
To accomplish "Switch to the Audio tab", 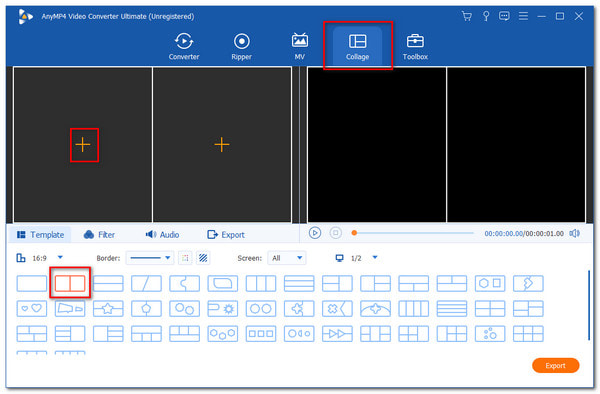I will pos(162,234).
